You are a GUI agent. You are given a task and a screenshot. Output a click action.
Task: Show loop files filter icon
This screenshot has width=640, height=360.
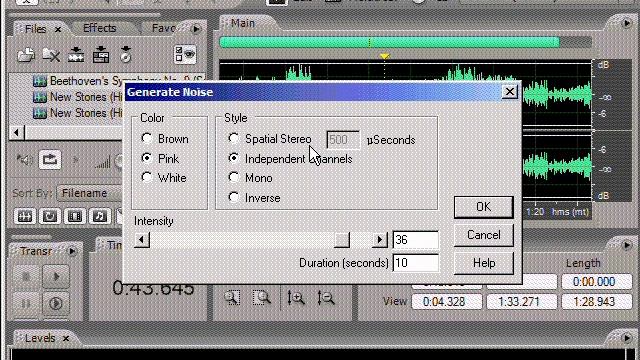coord(50,216)
